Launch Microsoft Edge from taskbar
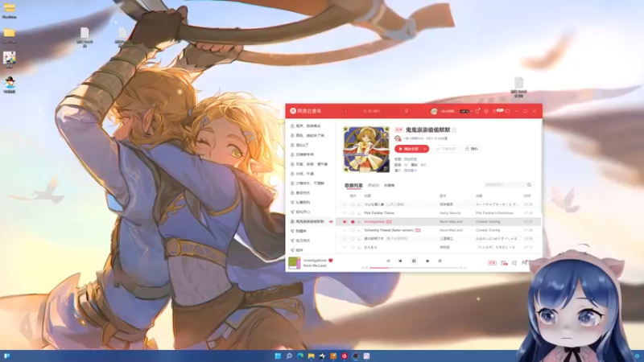This screenshot has width=644, height=362. point(299,356)
